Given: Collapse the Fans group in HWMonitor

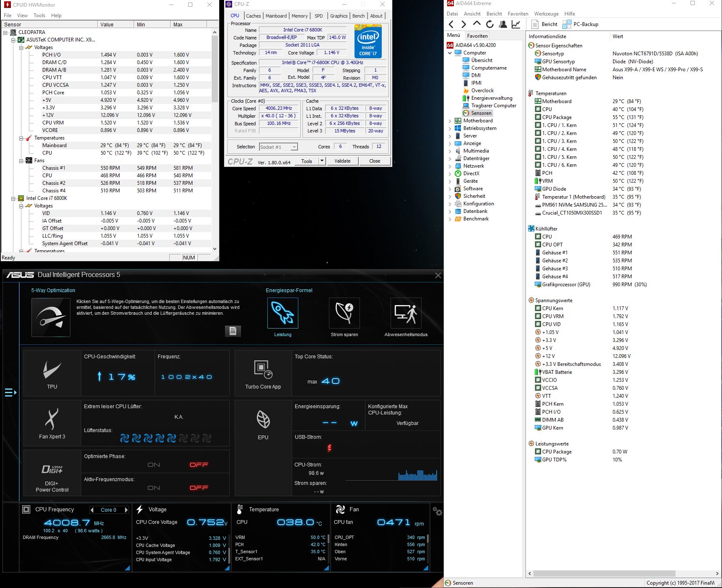Looking at the screenshot, I should tap(21, 161).
